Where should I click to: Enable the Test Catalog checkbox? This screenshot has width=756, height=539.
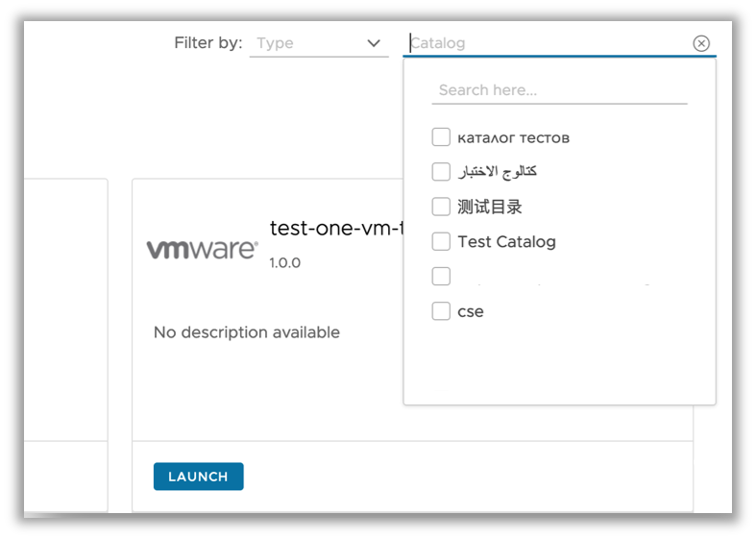tap(441, 241)
